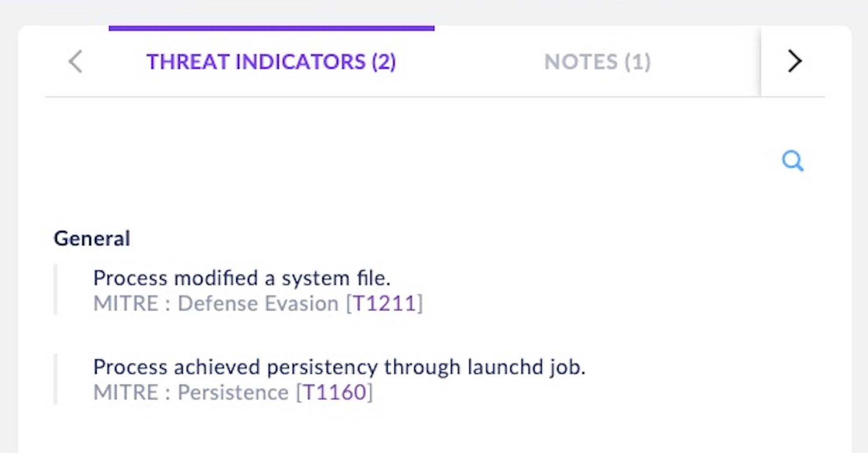This screenshot has height=453, width=868.
Task: Click gray side bar beside system file indicator
Action: click(x=56, y=289)
